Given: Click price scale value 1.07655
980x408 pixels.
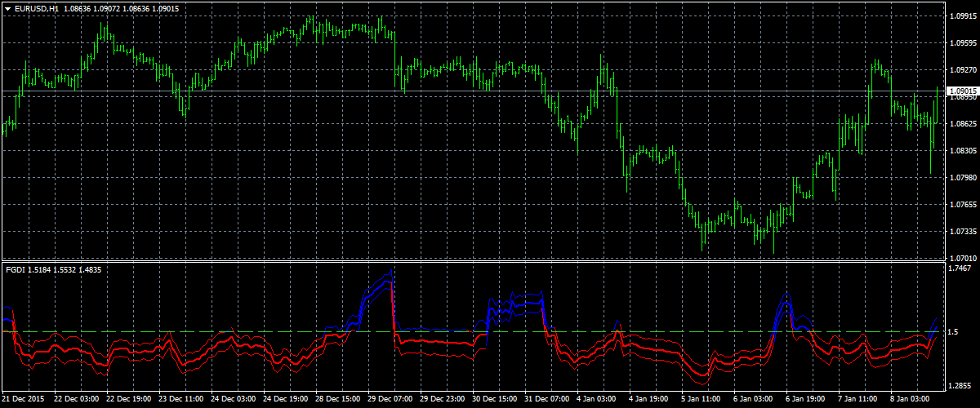Looking at the screenshot, I should pyautogui.click(x=962, y=205).
